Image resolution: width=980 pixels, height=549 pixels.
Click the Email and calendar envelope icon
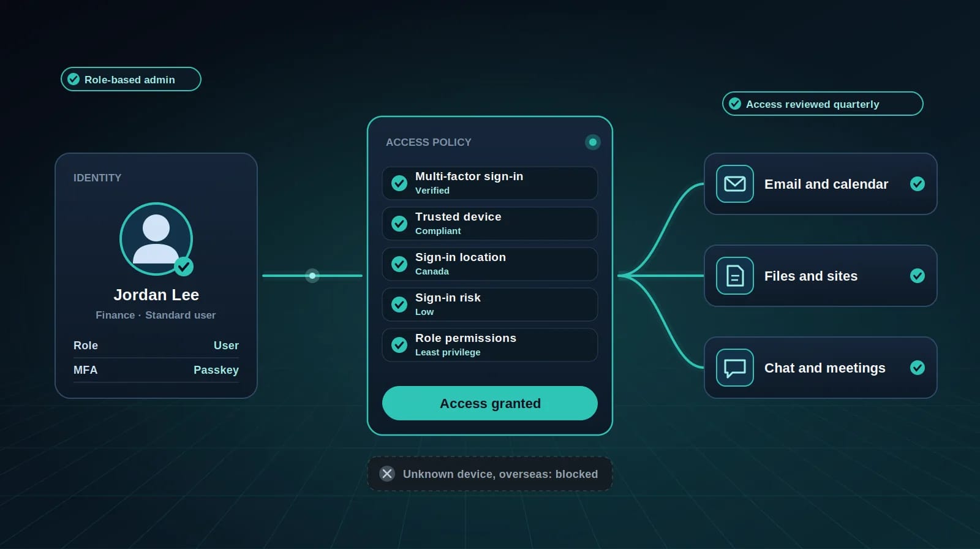click(x=735, y=184)
